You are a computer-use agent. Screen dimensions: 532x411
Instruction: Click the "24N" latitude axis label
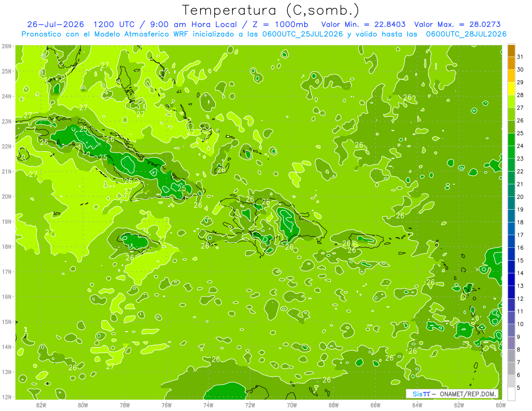7,96
